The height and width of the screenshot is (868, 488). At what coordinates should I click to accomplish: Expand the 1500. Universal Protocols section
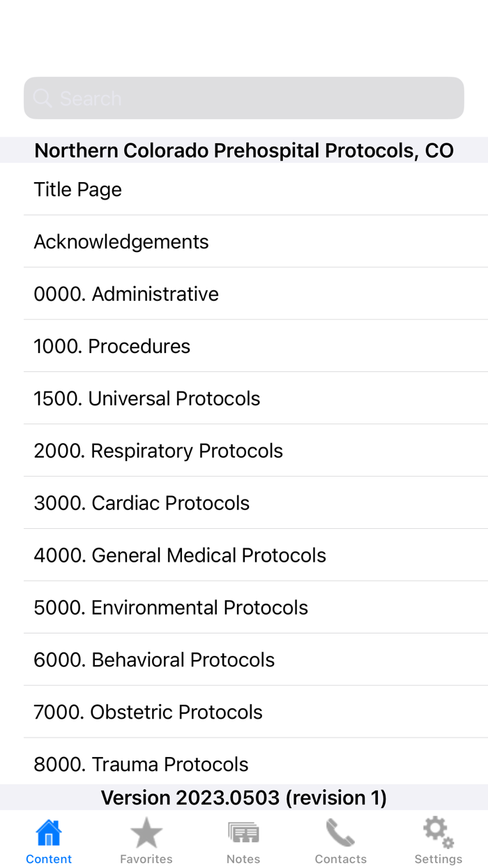coord(147,398)
